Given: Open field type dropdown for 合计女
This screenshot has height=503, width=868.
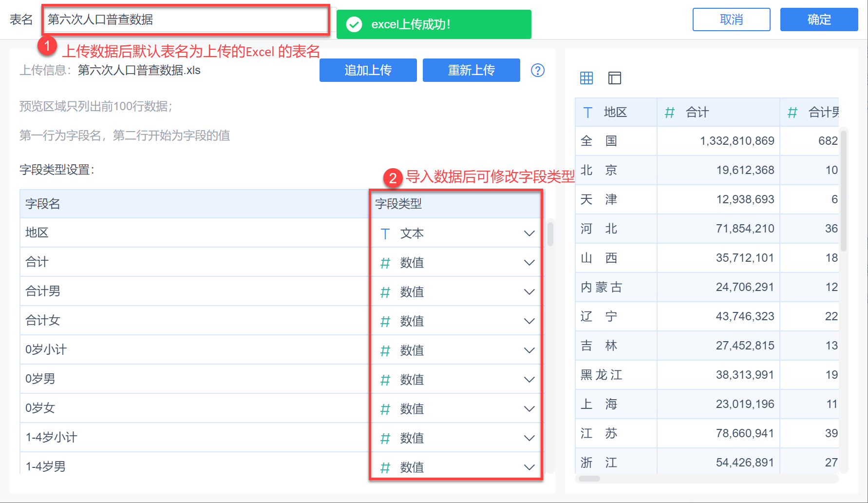Looking at the screenshot, I should point(529,321).
